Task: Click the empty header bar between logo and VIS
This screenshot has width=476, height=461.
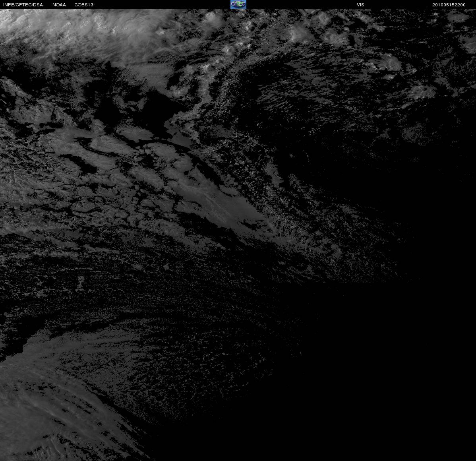Action: [301, 4]
